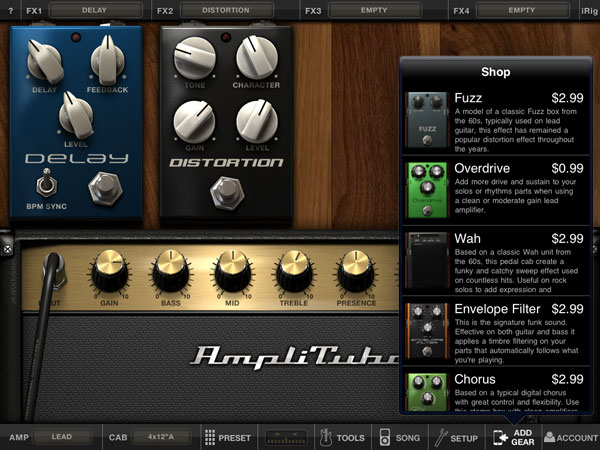The image size is (600, 450).
Task: Toggle the BPM Sync switch
Action: (x=47, y=184)
